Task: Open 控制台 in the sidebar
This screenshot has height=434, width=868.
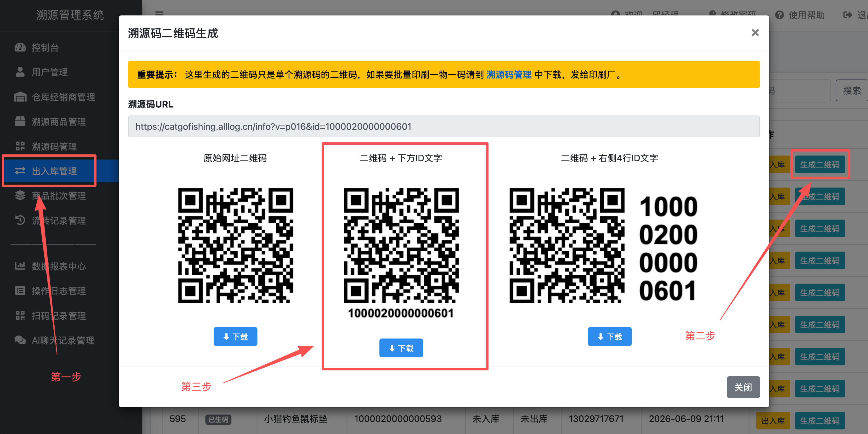Action: click(x=45, y=47)
